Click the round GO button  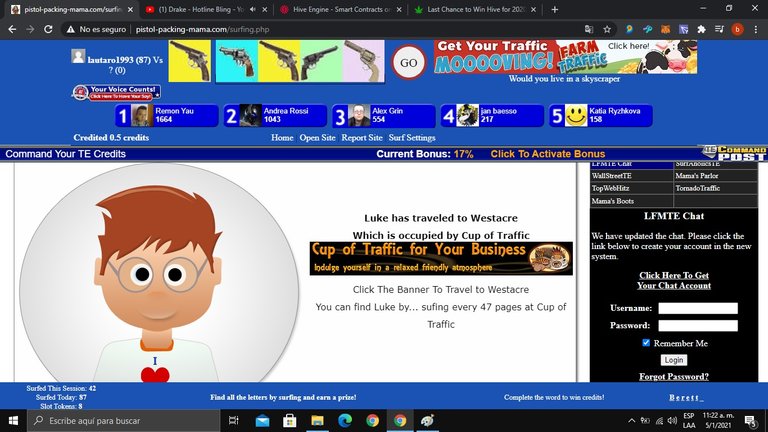point(408,62)
